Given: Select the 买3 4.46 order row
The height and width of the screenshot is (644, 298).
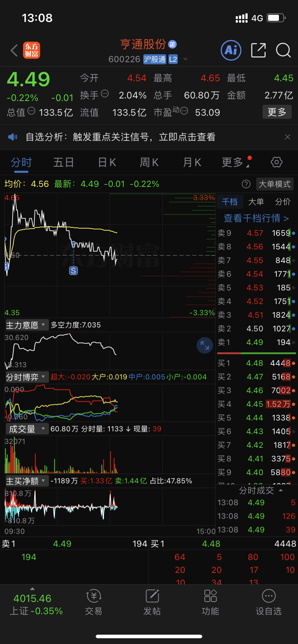Looking at the screenshot, I should click(256, 391).
